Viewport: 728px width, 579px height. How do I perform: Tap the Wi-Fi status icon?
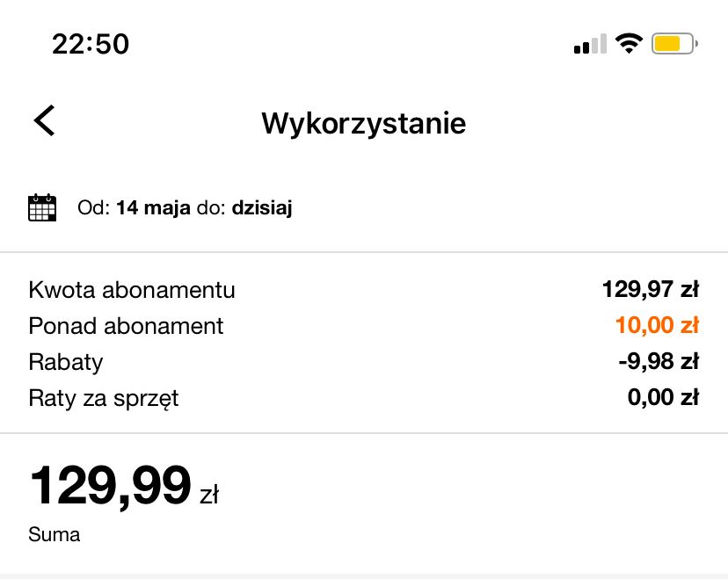pos(629,43)
